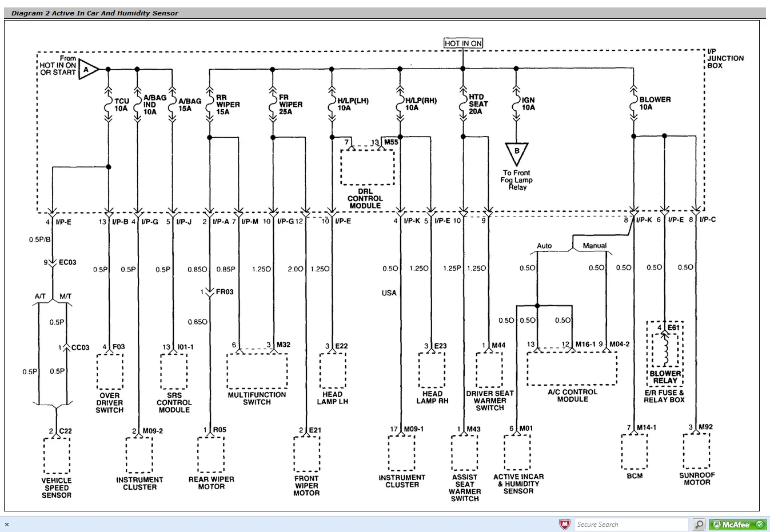Click the 'M92' connector label
770x532 pixels.
(x=705, y=427)
